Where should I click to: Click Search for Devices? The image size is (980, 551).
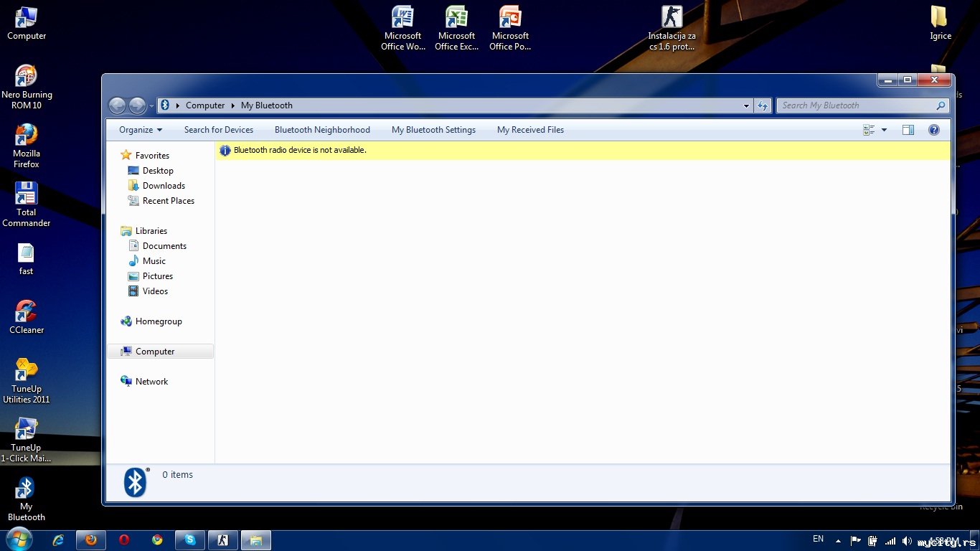point(219,130)
